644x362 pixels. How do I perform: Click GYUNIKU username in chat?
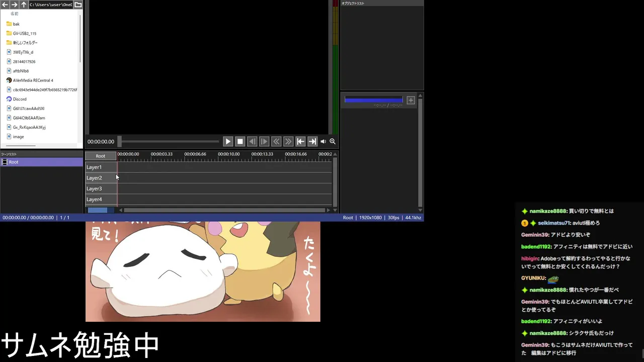click(534, 278)
